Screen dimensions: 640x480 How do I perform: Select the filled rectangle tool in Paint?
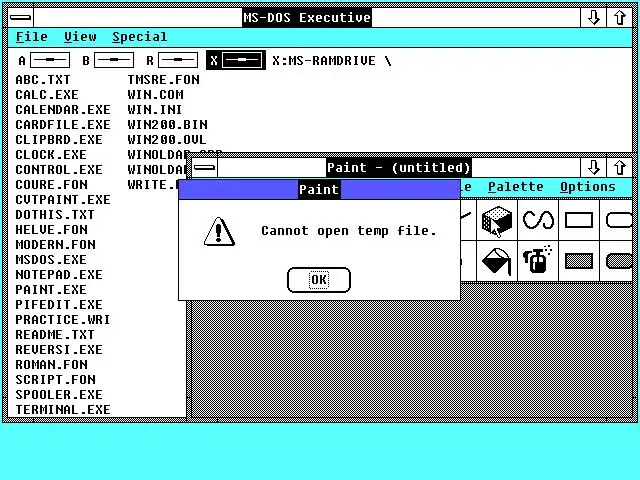(x=579, y=261)
